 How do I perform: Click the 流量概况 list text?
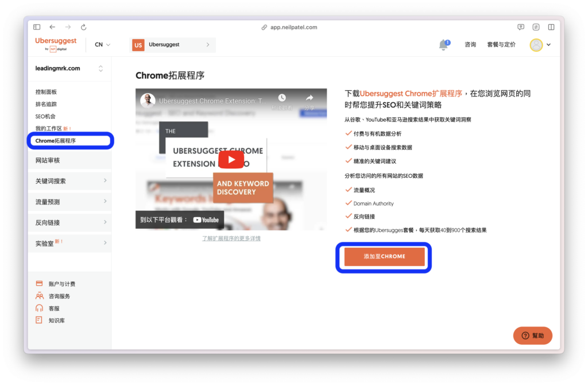364,190
